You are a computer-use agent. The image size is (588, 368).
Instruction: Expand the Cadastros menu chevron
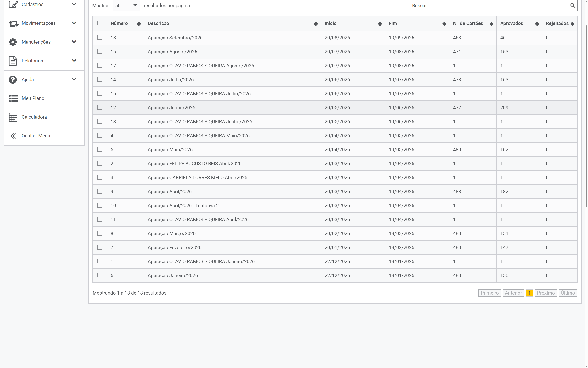pos(74,4)
